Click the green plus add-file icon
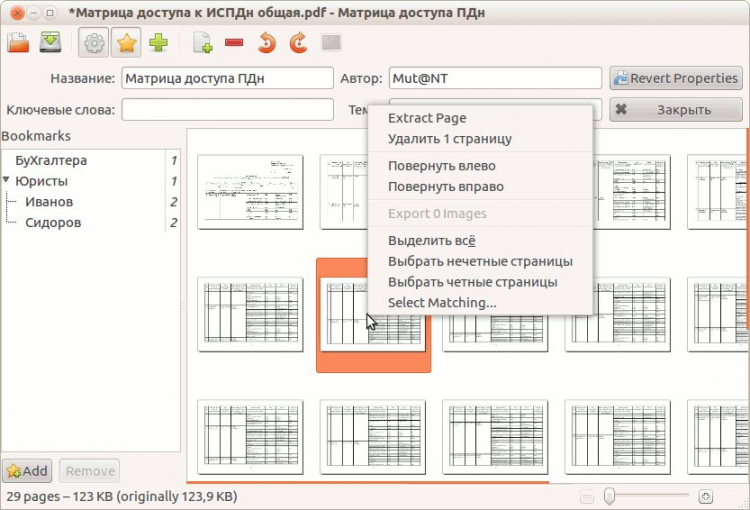Screen dimensions: 750x510 click(158, 43)
